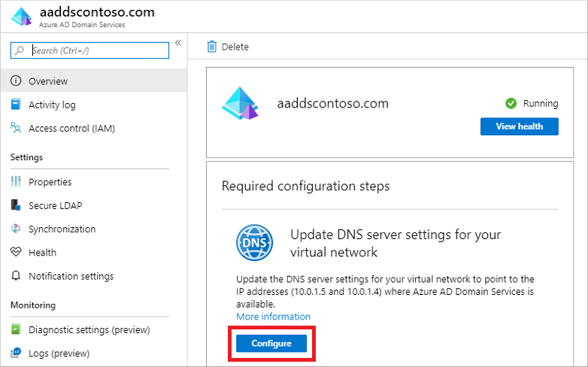This screenshot has width=588, height=367.
Task: Open the More information link
Action: tap(273, 317)
